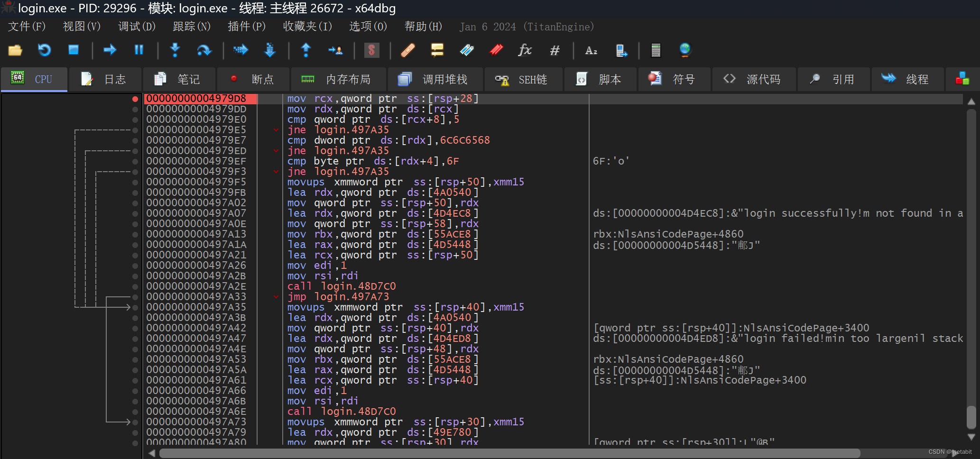
Task: Switch to the SEH链 tab
Action: pos(524,79)
